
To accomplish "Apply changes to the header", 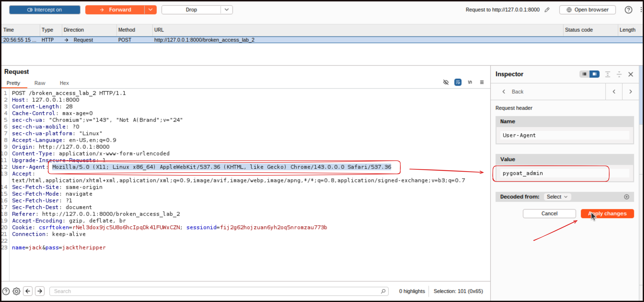I will point(607,214).
